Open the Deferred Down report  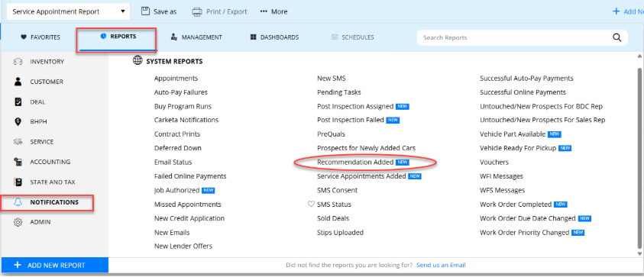pyautogui.click(x=178, y=148)
